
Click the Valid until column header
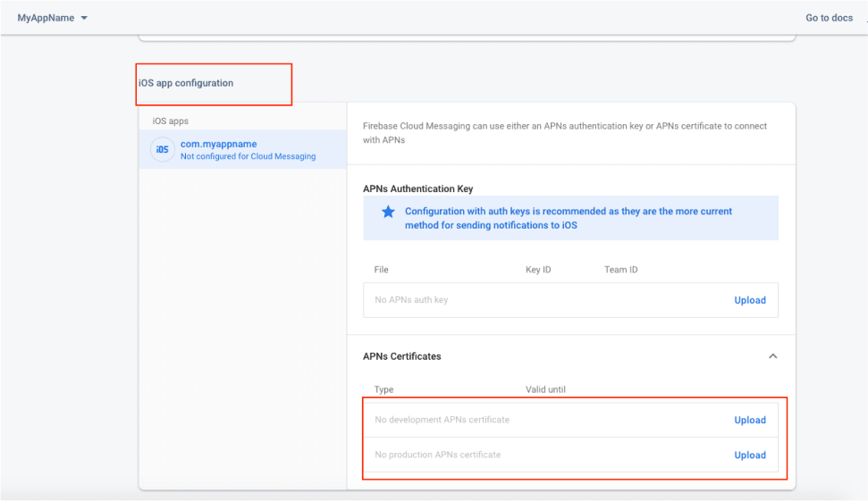point(545,389)
